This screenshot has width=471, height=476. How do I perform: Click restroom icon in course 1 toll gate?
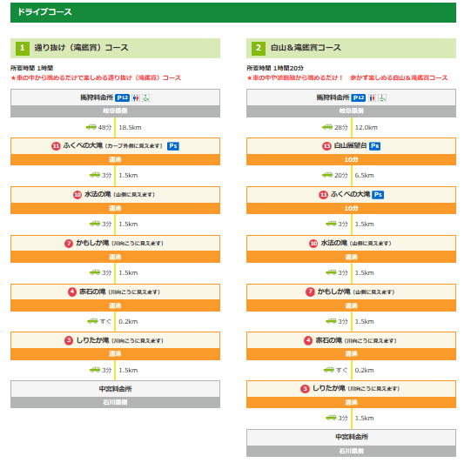(136, 97)
